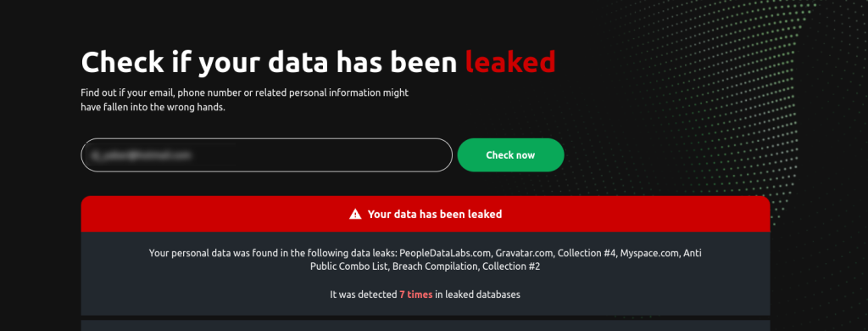Click "Your data has been leaked" banner text

coord(435,214)
